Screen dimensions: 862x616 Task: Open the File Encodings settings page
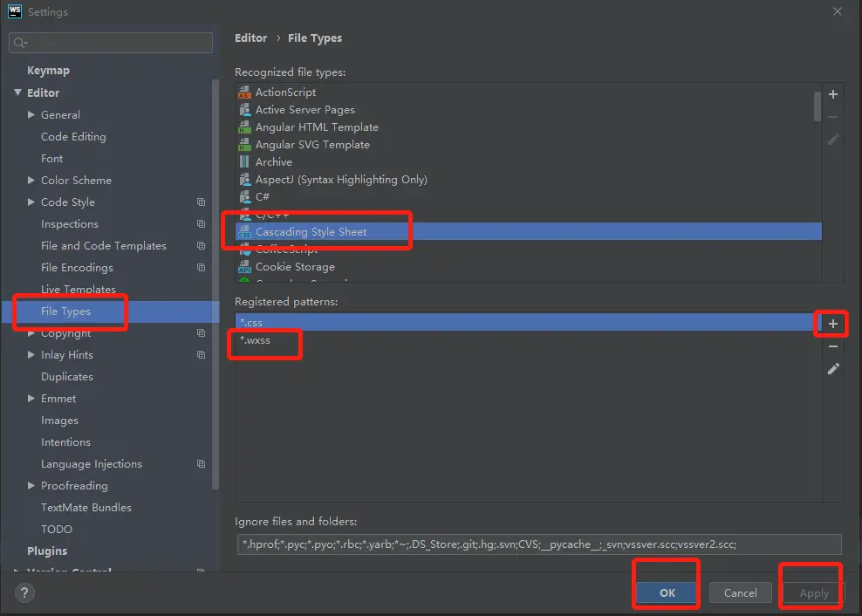(x=77, y=268)
